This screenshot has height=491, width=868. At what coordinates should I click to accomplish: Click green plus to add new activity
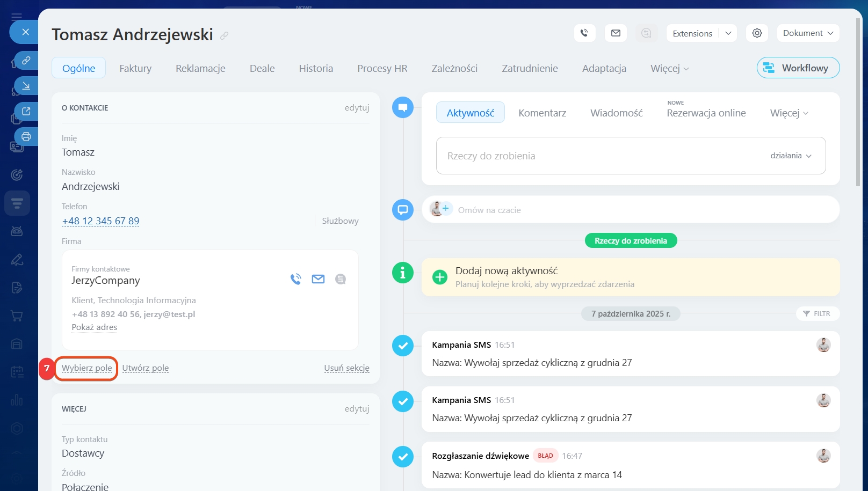click(x=440, y=277)
